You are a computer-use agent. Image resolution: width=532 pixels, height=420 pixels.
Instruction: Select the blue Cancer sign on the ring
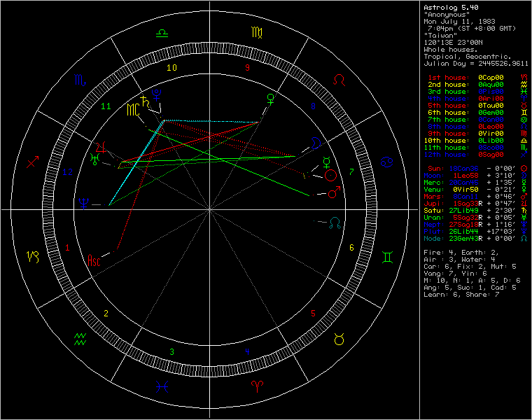tap(386, 162)
